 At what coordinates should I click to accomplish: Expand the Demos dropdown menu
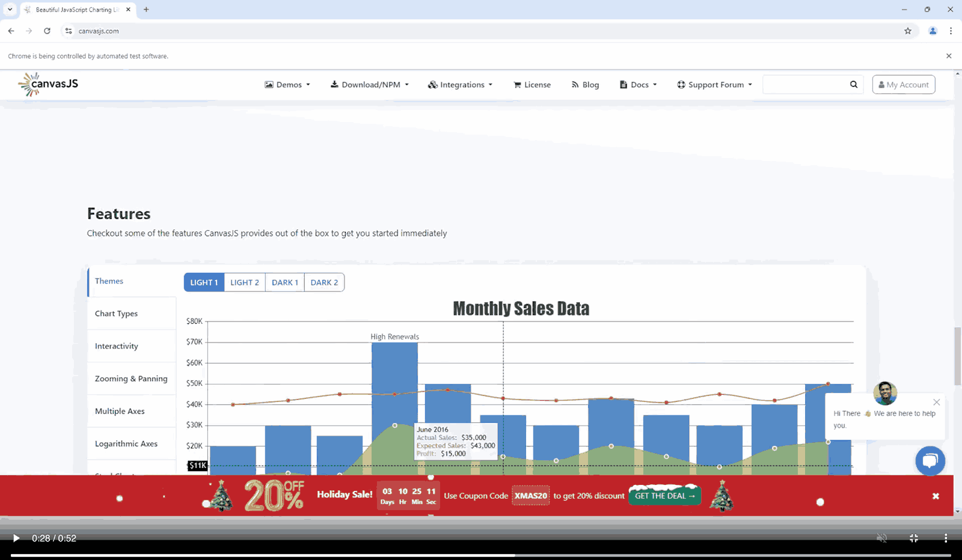[287, 85]
